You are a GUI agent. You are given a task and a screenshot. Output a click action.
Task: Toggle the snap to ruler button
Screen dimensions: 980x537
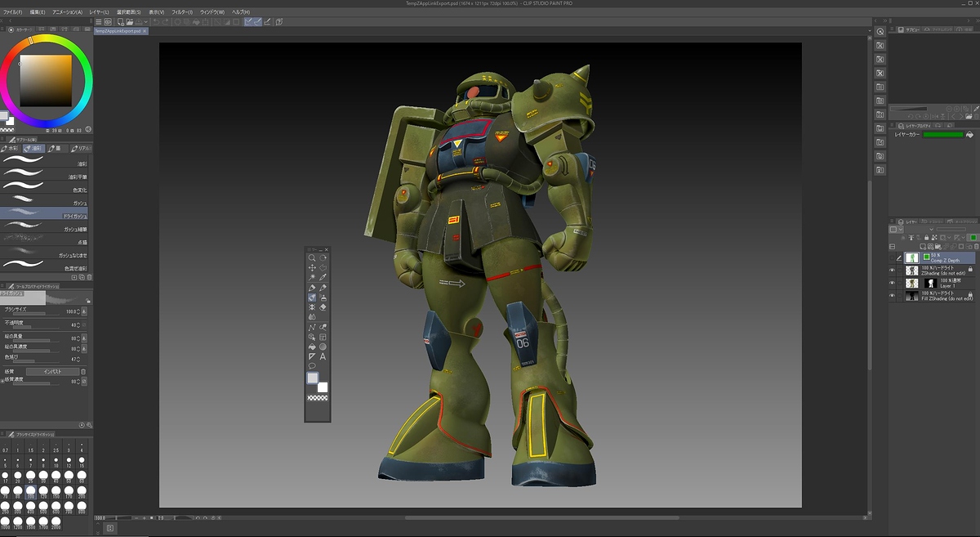point(247,22)
